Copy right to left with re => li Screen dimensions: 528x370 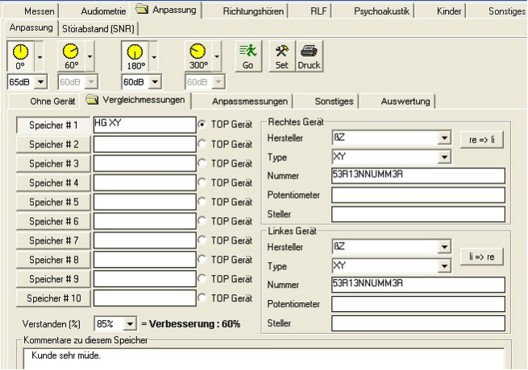[482, 140]
